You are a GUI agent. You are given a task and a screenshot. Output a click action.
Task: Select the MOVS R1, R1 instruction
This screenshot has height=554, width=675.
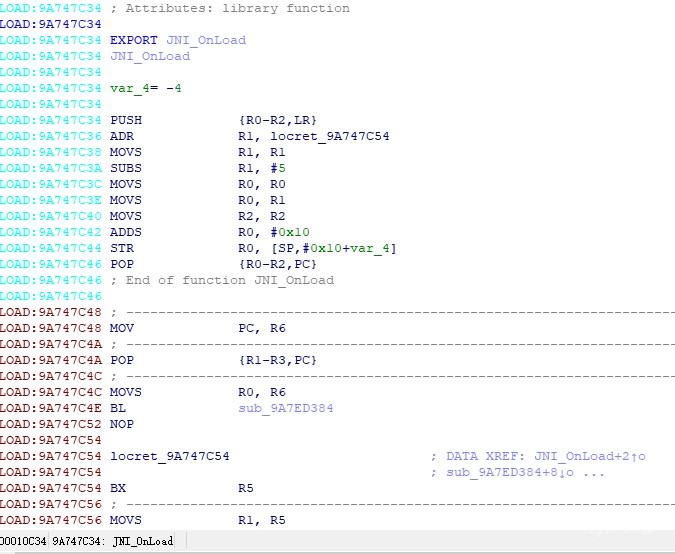[198, 152]
